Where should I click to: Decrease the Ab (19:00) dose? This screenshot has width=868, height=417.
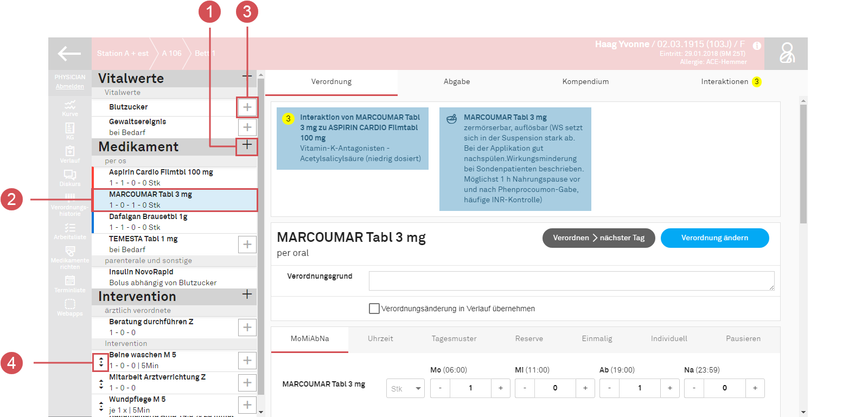(610, 388)
